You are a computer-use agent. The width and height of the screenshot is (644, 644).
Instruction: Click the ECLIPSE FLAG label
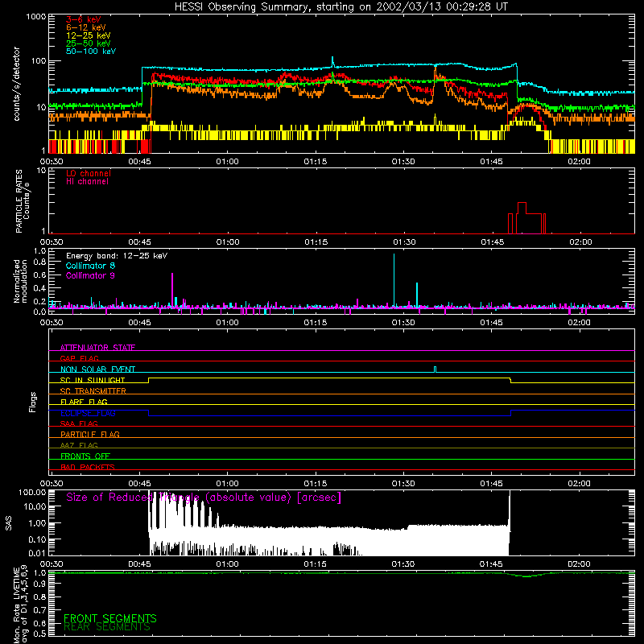click(x=88, y=413)
